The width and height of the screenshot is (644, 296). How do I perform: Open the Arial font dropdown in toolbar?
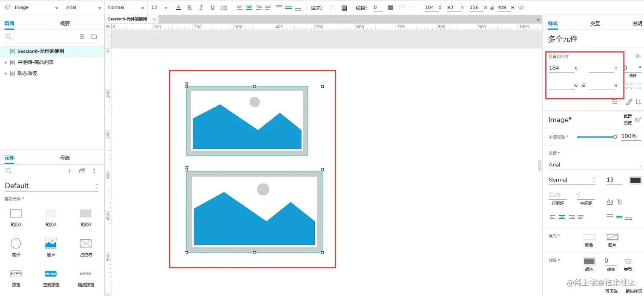[83, 8]
